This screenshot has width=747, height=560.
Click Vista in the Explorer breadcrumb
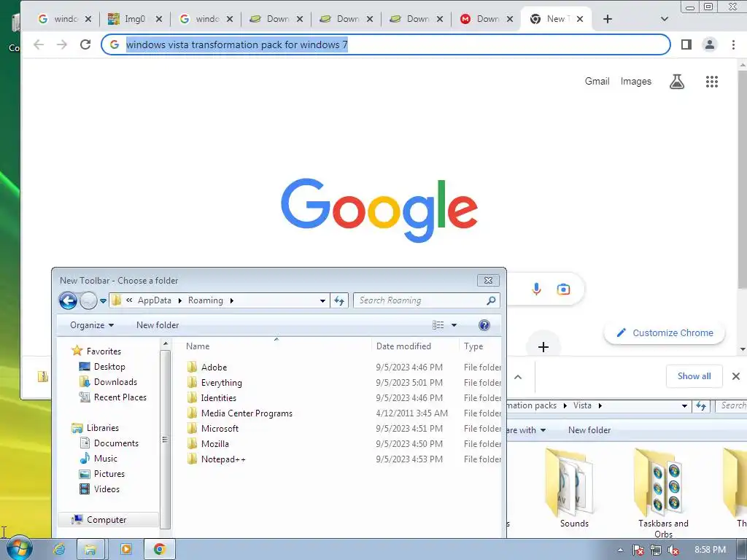click(582, 405)
